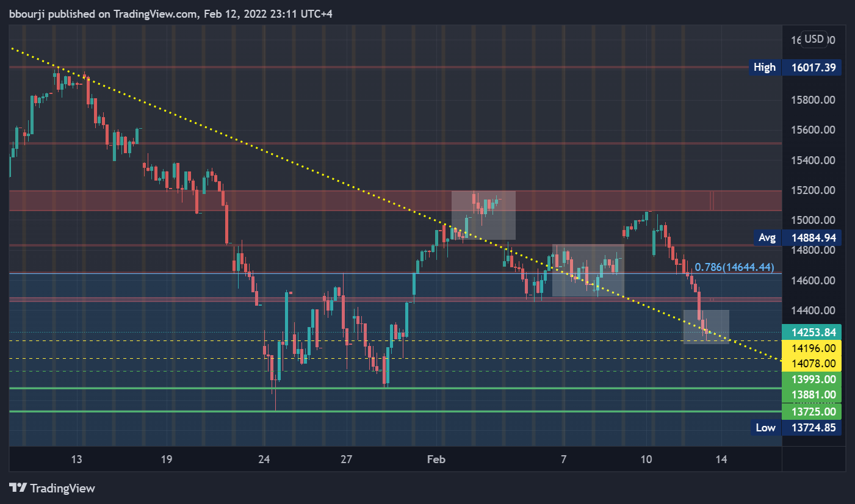855x504 pixels.
Task: Click the 14600.00 price axis value
Action: [813, 280]
